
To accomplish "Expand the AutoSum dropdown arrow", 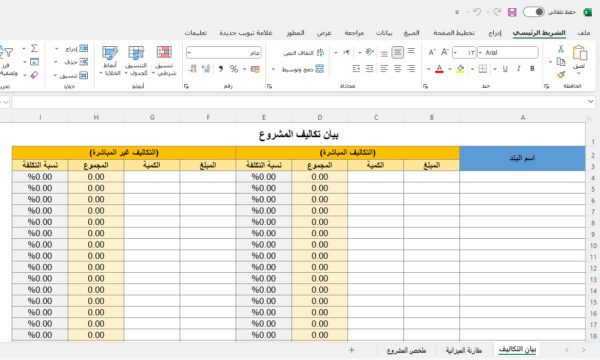I will 24,49.
